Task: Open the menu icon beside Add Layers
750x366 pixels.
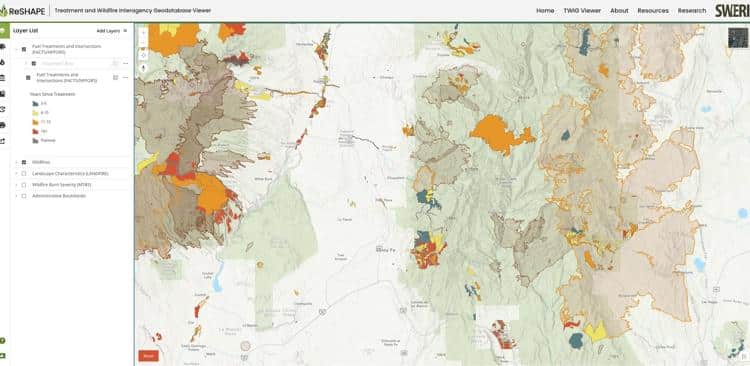Action: tap(125, 31)
